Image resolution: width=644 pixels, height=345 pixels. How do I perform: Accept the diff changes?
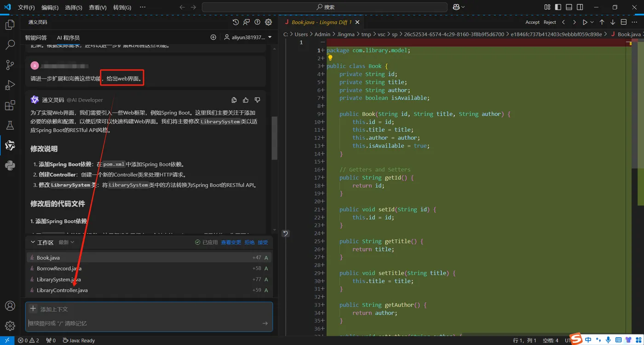tap(532, 22)
